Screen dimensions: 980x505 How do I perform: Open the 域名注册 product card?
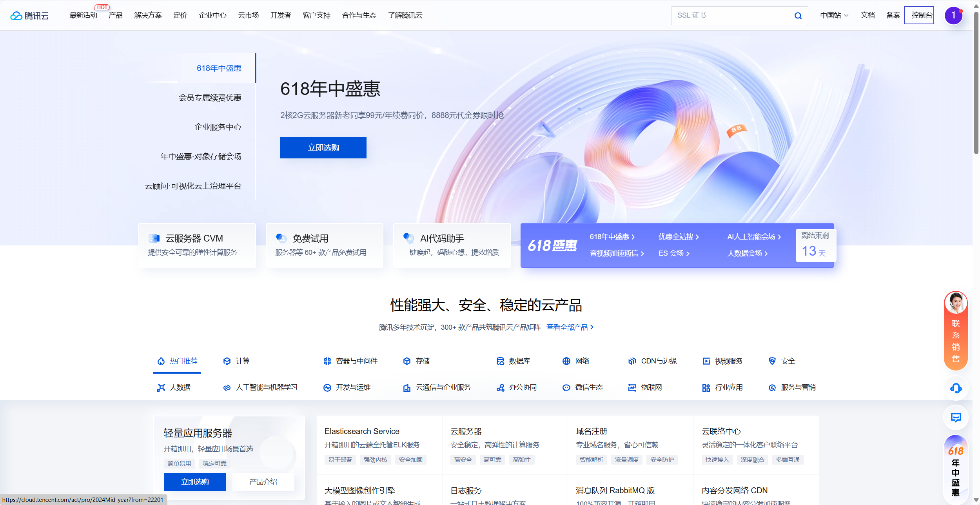630,445
